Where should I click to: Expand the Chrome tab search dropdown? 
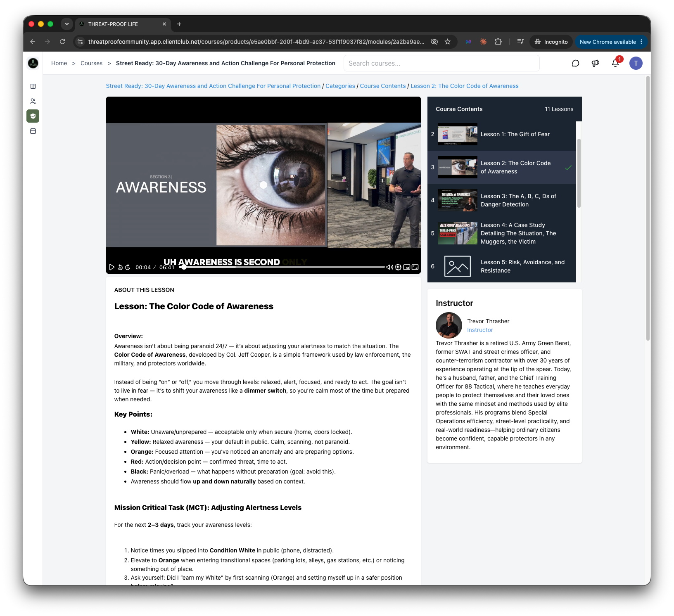(66, 24)
